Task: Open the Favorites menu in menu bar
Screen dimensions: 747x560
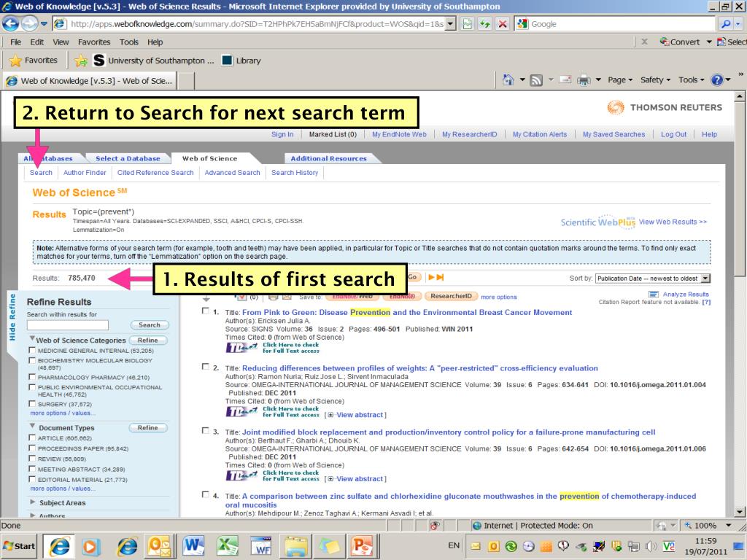Action: coord(94,42)
